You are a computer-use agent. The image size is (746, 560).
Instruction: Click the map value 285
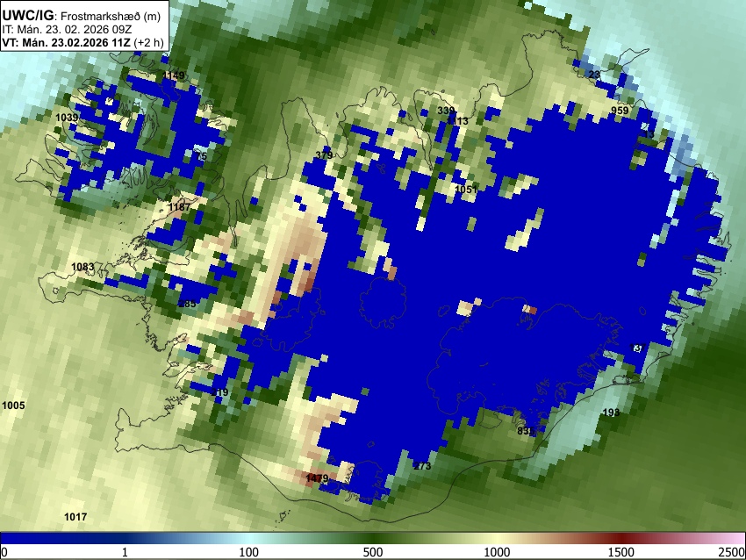pyautogui.click(x=188, y=304)
